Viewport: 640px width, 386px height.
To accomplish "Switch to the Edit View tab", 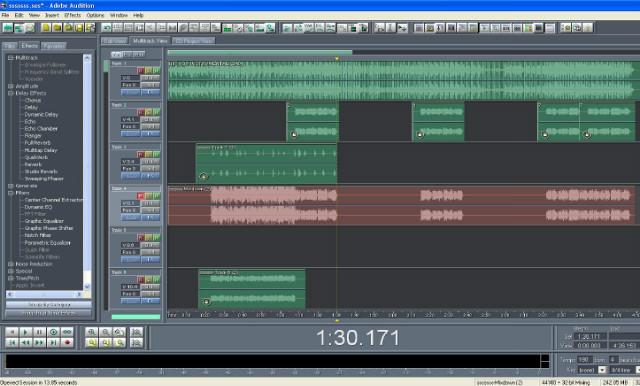I will 115,41.
